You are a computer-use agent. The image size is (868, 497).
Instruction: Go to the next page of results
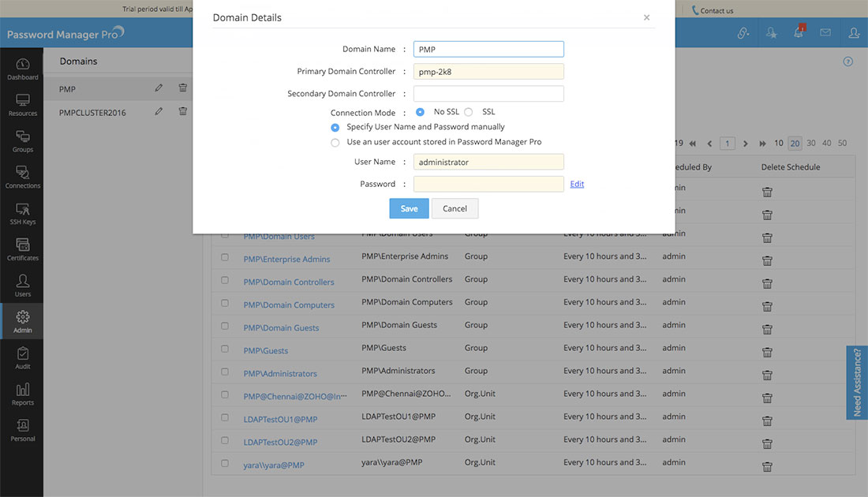click(744, 144)
